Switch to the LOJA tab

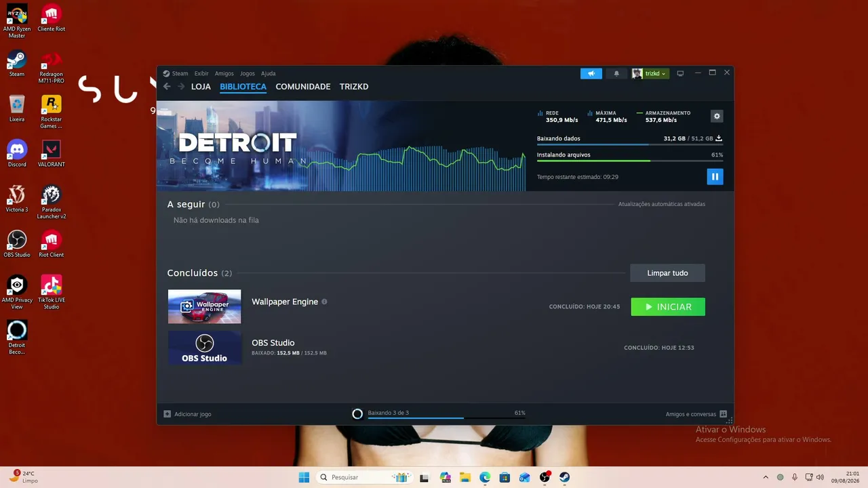coord(201,87)
